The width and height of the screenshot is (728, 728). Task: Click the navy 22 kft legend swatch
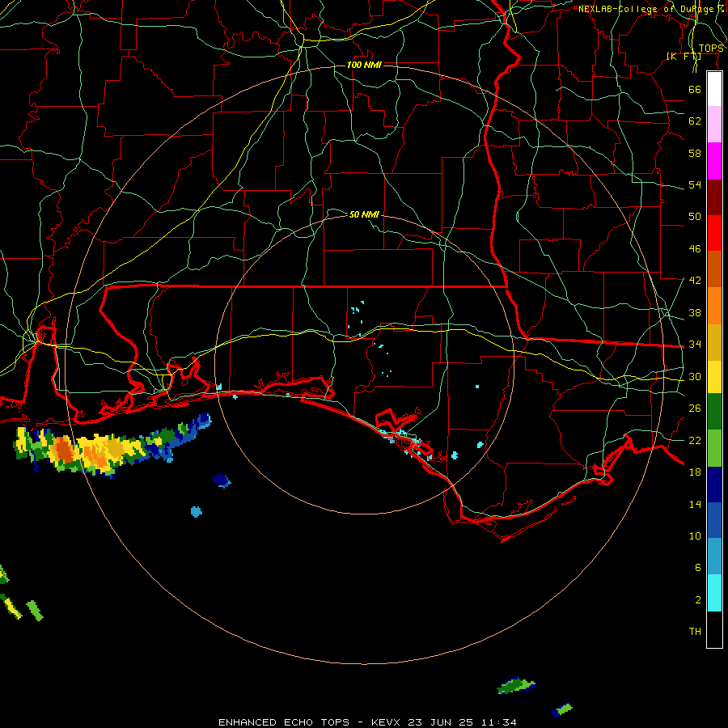click(714, 485)
